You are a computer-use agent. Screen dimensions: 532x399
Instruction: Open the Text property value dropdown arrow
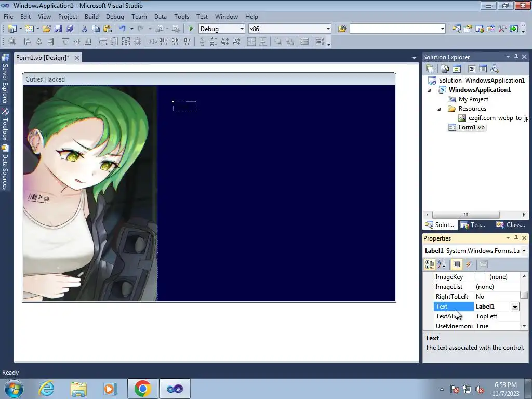tap(515, 307)
